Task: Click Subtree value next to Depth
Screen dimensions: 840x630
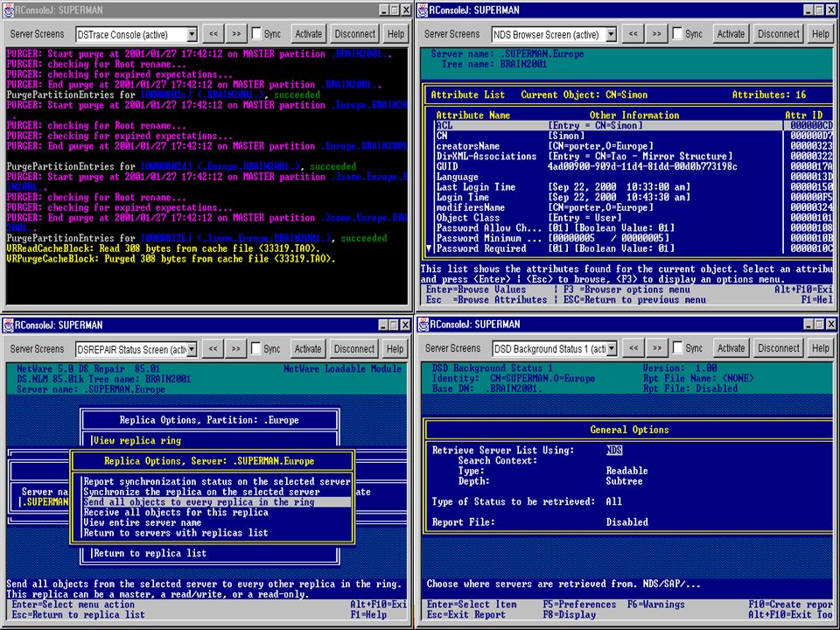Action: pyautogui.click(x=624, y=481)
